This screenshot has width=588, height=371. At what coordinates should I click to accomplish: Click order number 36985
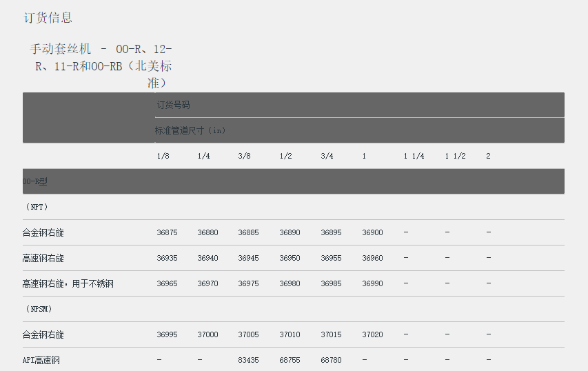[331, 284]
